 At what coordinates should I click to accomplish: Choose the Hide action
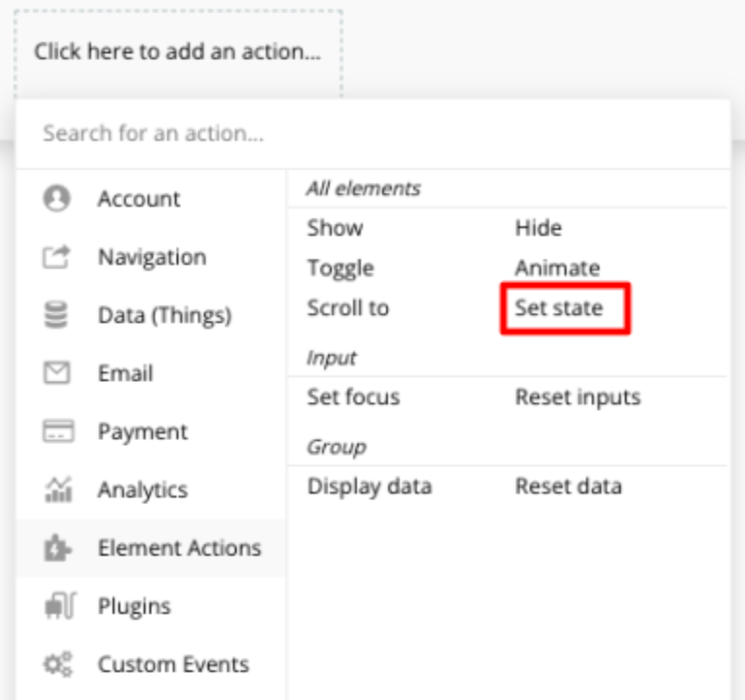(x=538, y=228)
